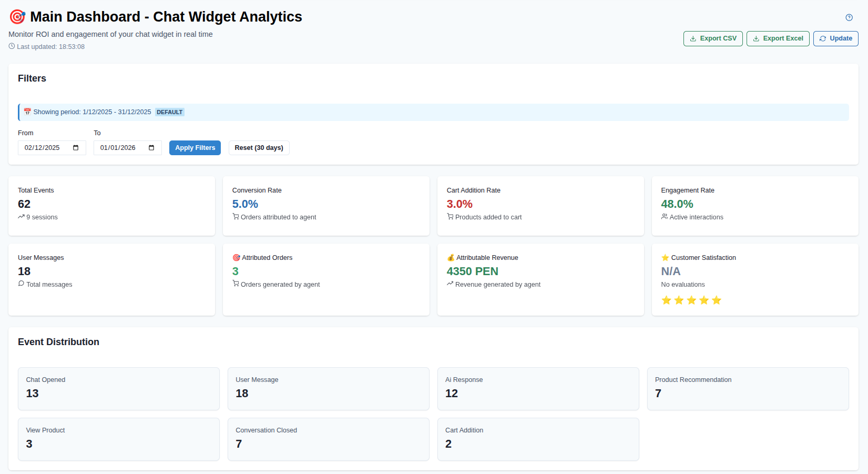This screenshot has height=474, width=868.
Task: Click the trending arrow icon under Total Events
Action: coord(20,217)
